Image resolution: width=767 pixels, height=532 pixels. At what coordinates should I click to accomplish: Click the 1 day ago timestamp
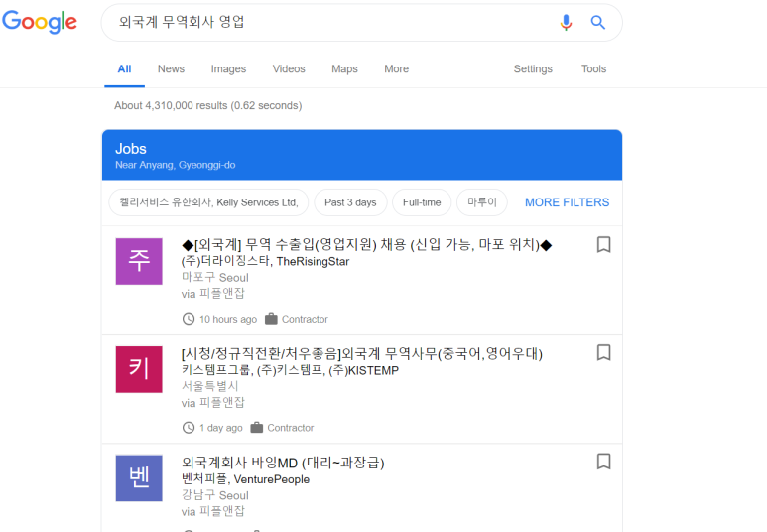point(220,428)
